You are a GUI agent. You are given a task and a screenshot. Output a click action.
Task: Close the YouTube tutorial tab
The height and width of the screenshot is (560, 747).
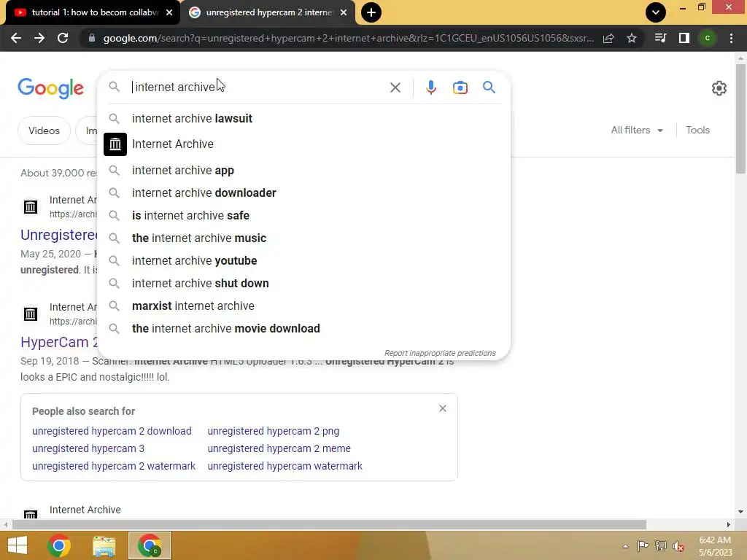click(169, 12)
